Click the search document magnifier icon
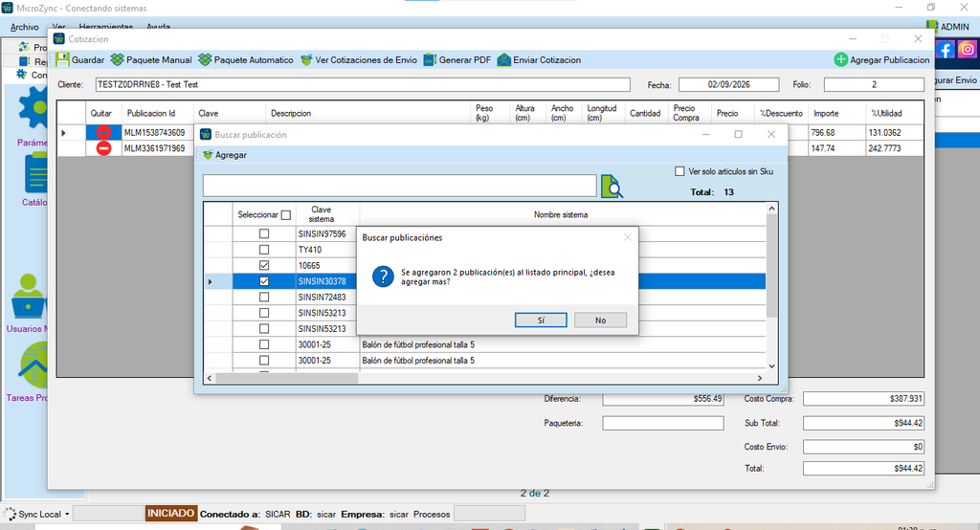Screen dimensions: 980x530 point(612,187)
